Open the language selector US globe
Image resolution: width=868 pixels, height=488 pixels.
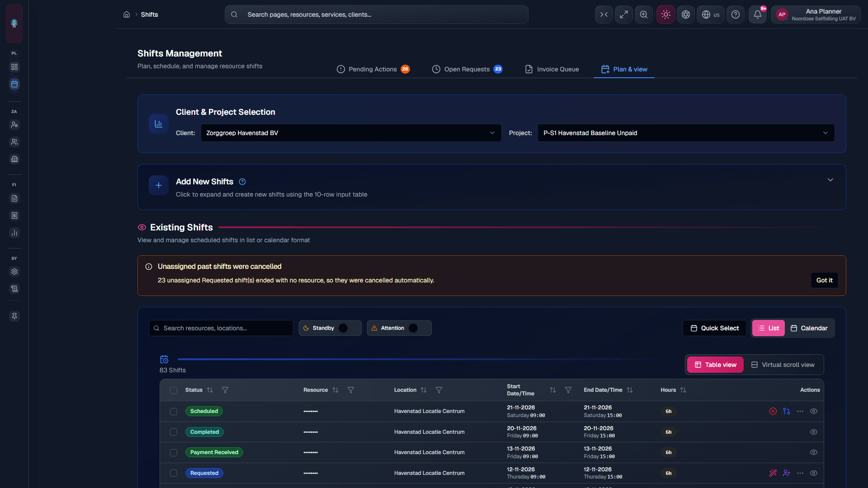click(711, 14)
